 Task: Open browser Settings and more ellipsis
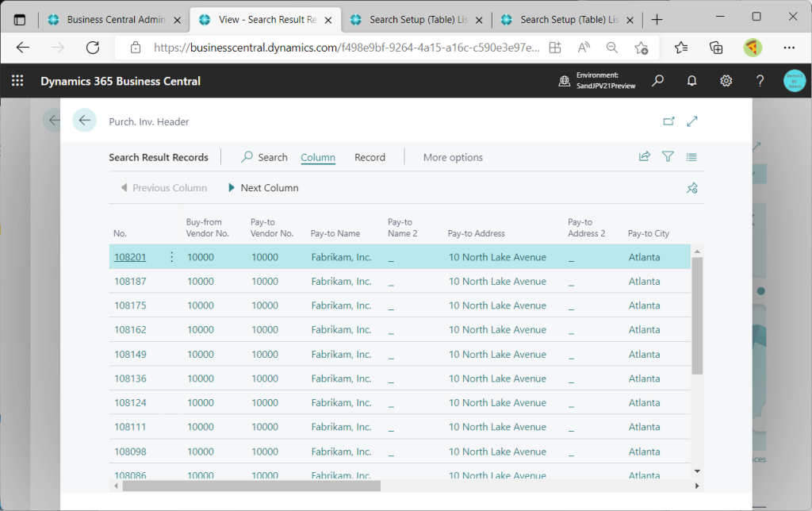pos(789,48)
